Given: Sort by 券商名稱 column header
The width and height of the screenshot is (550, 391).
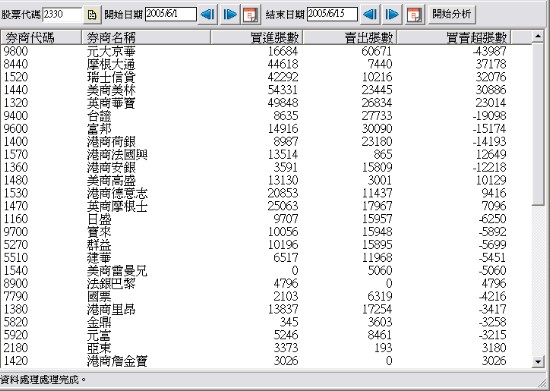Looking at the screenshot, I should click(x=146, y=38).
